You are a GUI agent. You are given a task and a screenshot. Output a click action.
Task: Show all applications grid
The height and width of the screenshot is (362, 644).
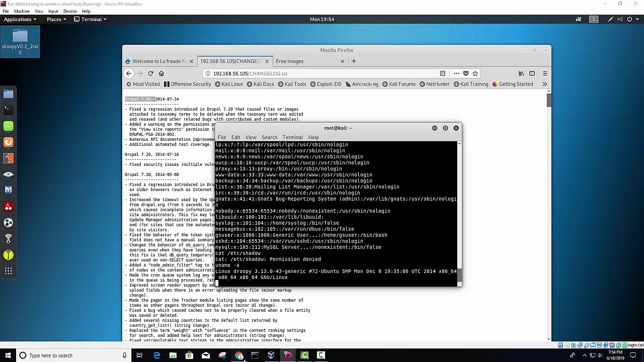8,271
